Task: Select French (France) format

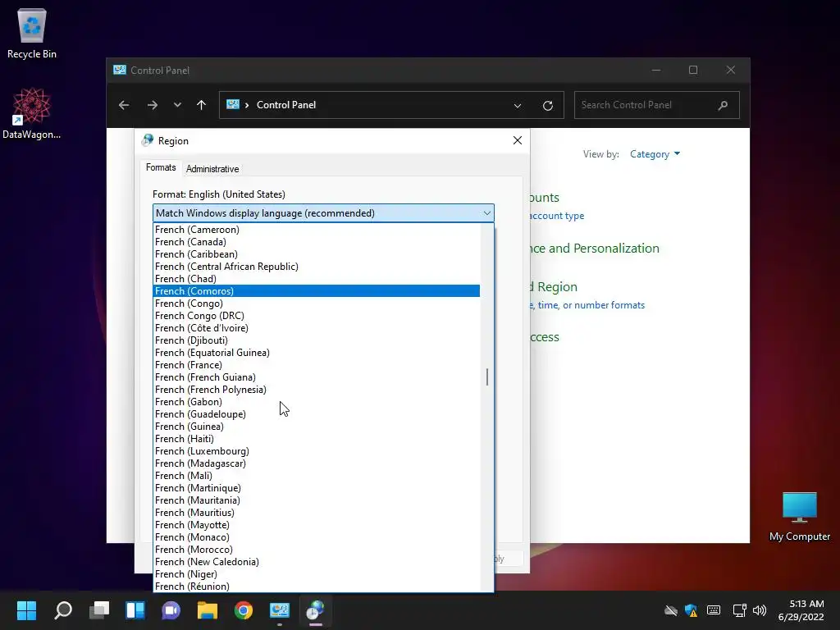Action: (316, 365)
